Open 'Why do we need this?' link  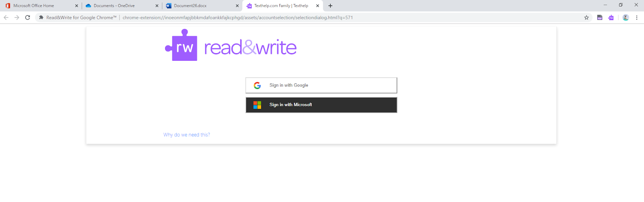coord(186,135)
